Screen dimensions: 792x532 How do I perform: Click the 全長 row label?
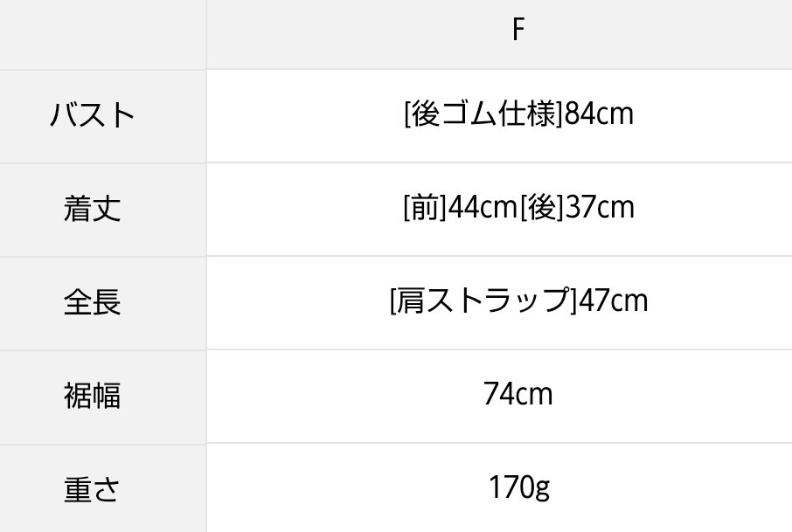tap(93, 302)
